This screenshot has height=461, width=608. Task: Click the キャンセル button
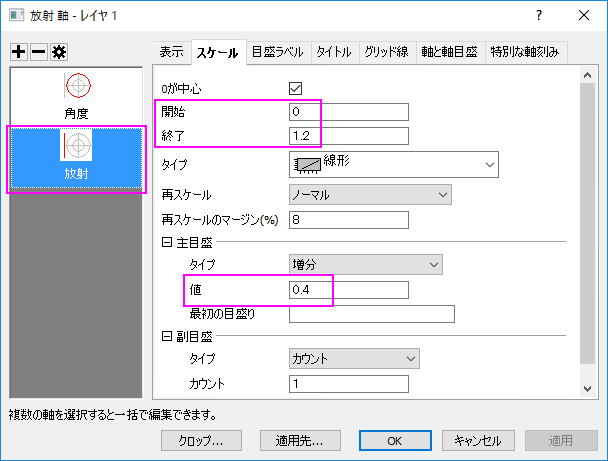pyautogui.click(x=478, y=440)
